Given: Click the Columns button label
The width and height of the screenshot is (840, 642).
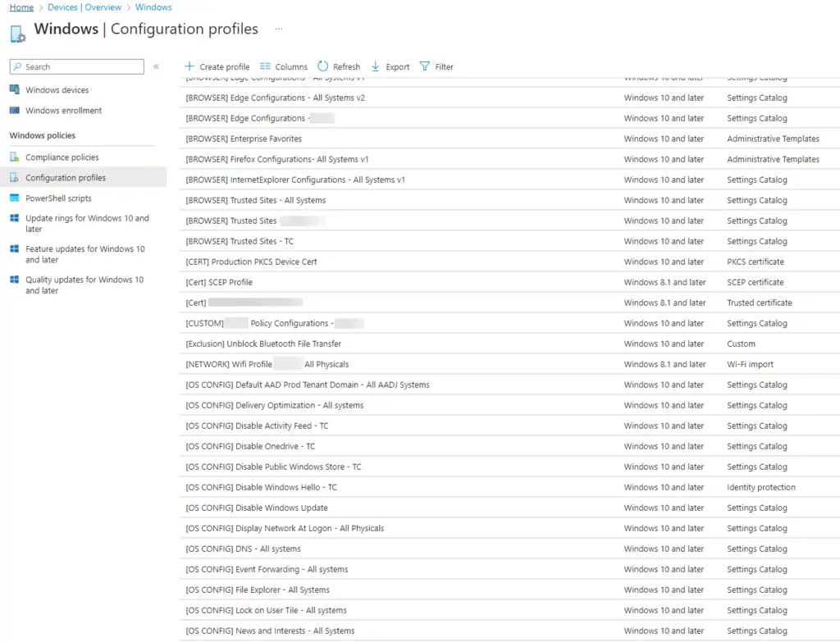Looking at the screenshot, I should 291,67.
